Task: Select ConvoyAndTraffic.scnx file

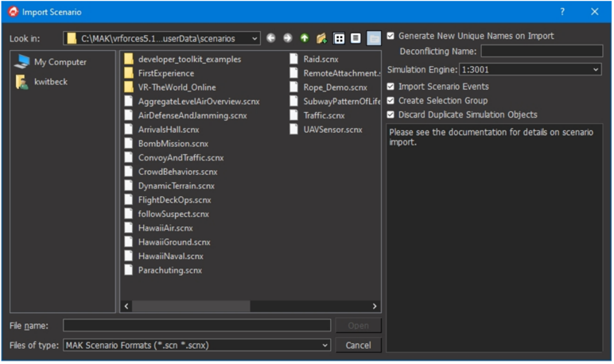Action: (174, 158)
